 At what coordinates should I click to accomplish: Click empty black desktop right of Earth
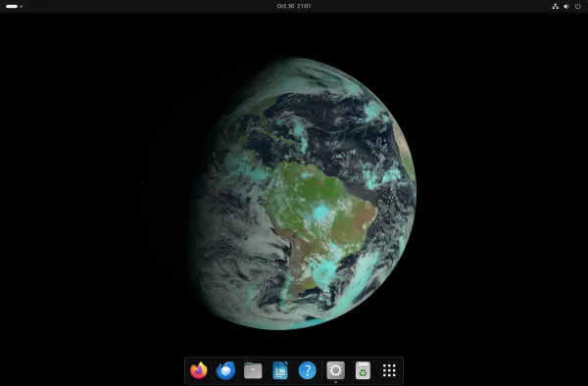[503, 187]
